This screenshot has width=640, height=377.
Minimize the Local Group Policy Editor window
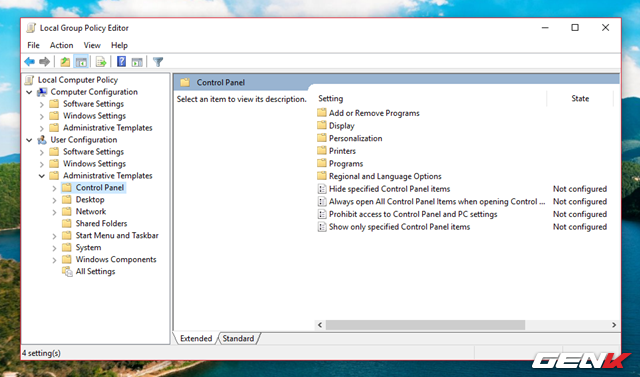[x=545, y=28]
